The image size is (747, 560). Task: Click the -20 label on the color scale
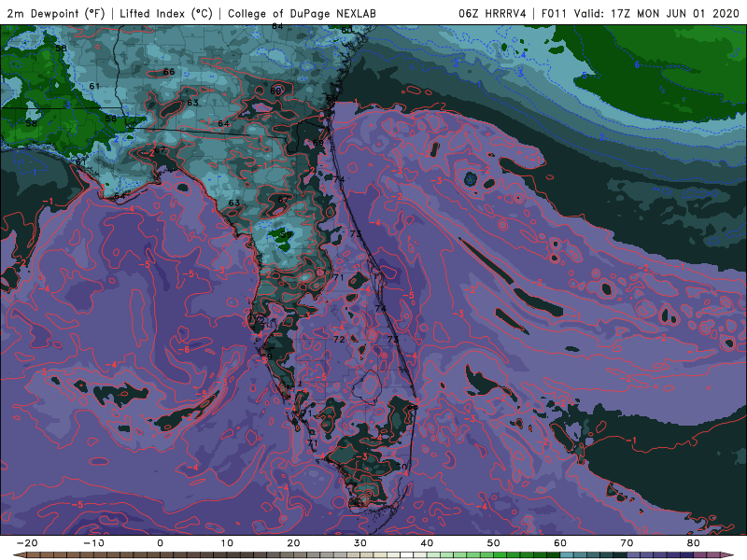tap(27, 543)
